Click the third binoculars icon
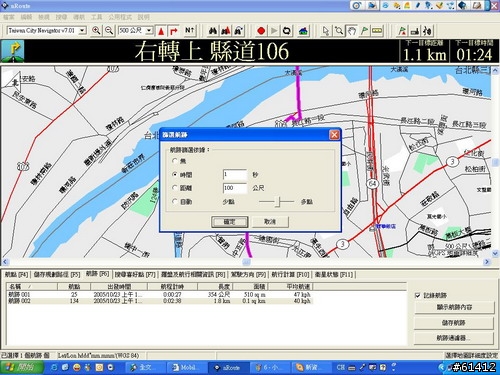Screen dimensions: 500x375 [x=238, y=31]
